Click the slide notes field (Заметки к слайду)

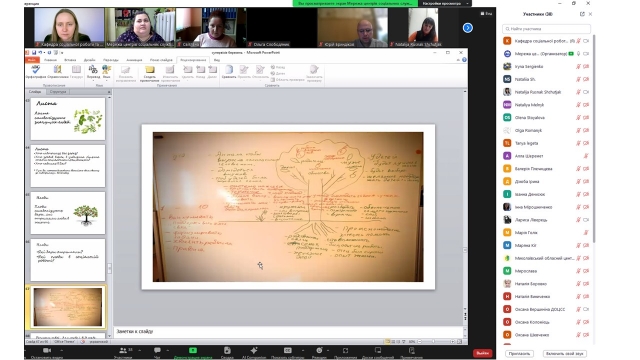[288, 331]
